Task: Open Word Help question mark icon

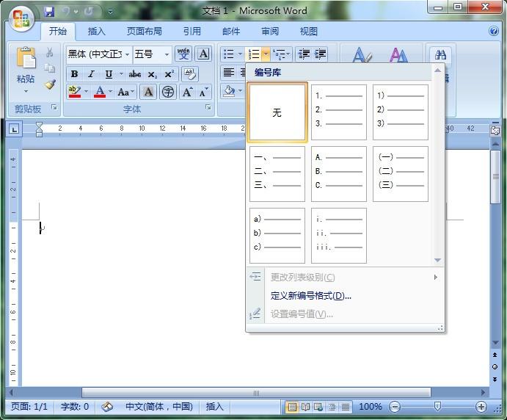Action: (x=494, y=32)
